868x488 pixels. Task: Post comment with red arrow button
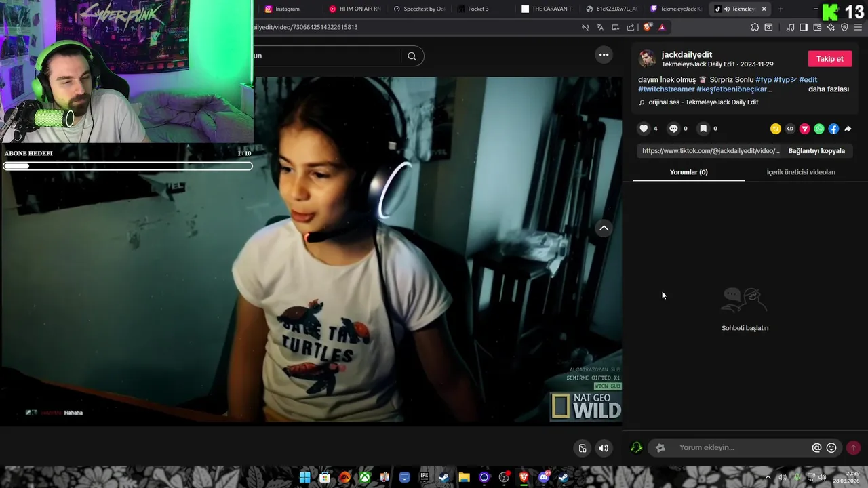pyautogui.click(x=853, y=448)
